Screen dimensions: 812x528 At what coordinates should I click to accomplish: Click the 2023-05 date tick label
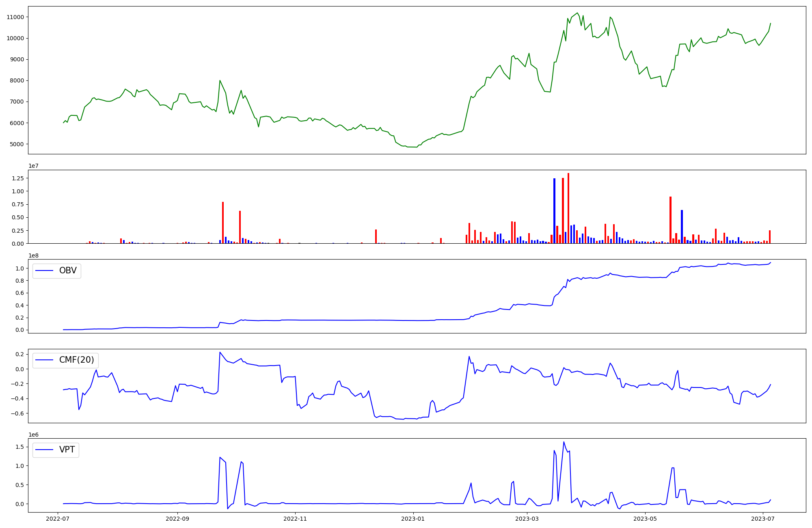645,519
